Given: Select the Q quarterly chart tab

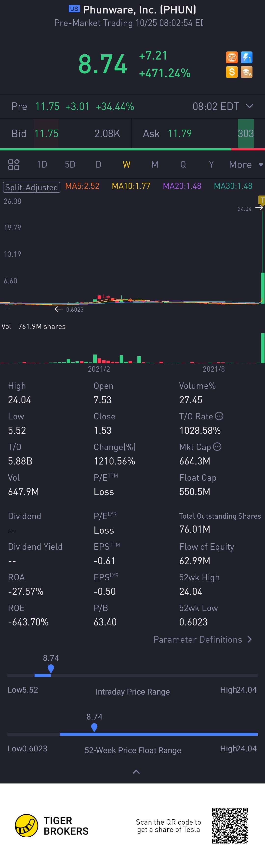Looking at the screenshot, I should coord(183,164).
